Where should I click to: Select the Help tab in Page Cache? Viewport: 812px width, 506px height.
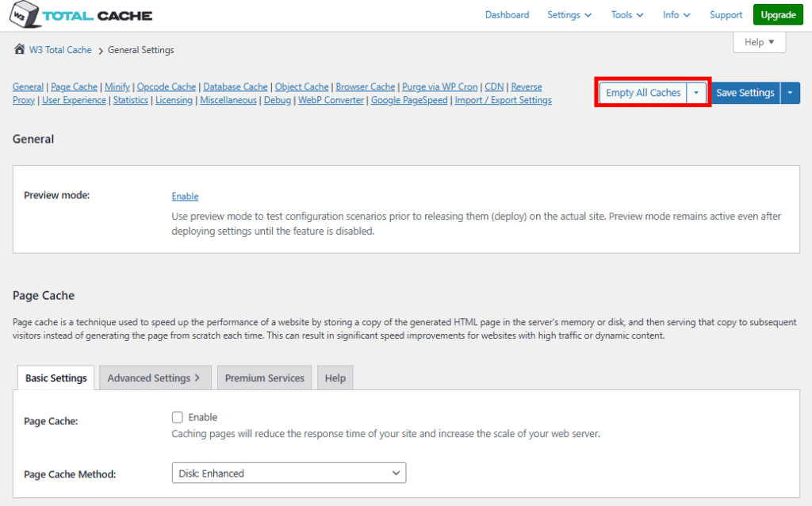pos(335,378)
